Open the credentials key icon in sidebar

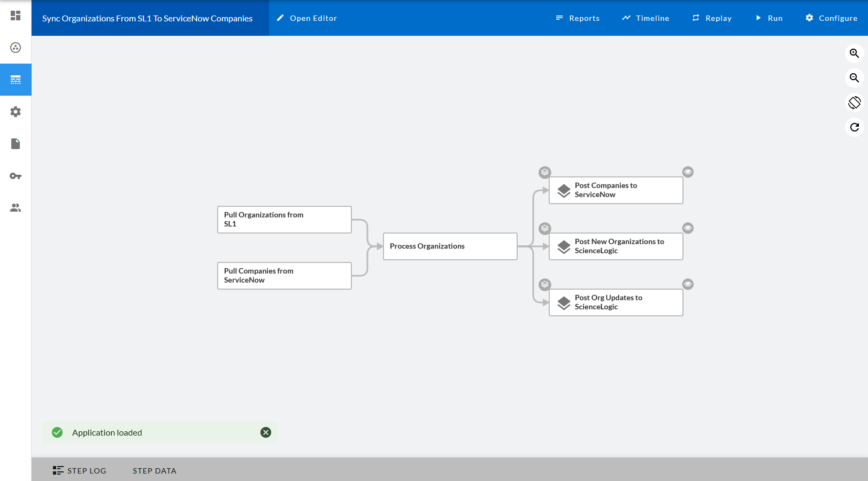coord(16,176)
